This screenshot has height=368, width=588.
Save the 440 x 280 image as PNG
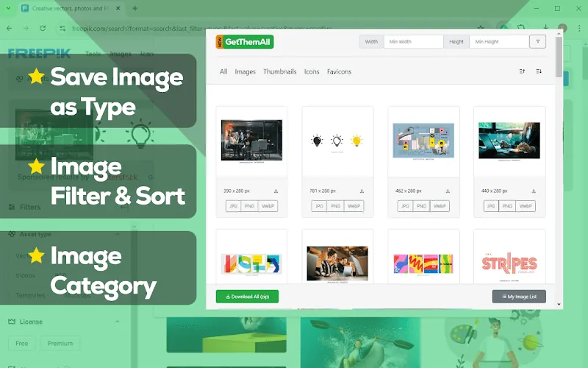point(507,206)
